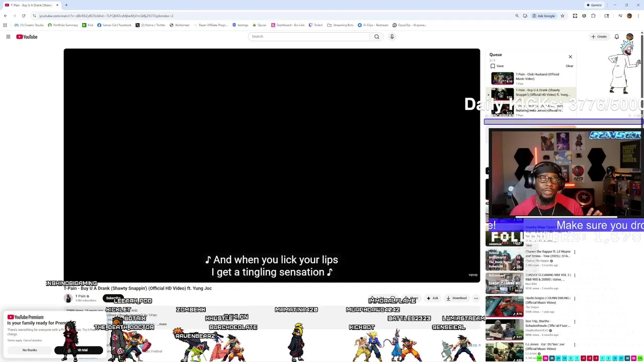Viewport: 644px width, 362px height.
Task: Open Sunday Cleaning Mix Vol 2 thumbnail
Action: (x=504, y=283)
